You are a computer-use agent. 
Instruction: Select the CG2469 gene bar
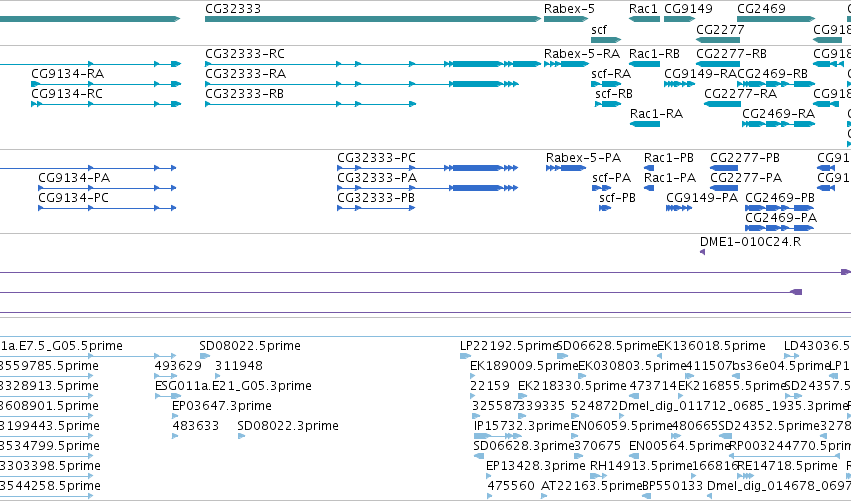click(776, 19)
